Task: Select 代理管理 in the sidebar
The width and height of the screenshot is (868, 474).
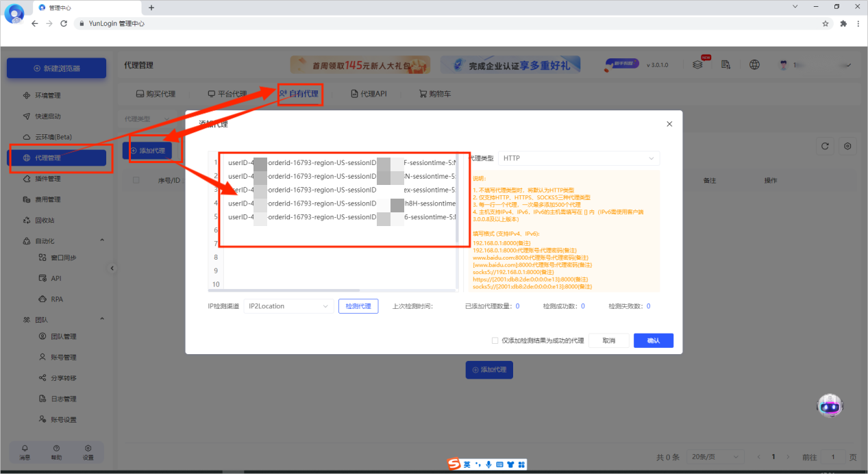Action: click(x=56, y=158)
